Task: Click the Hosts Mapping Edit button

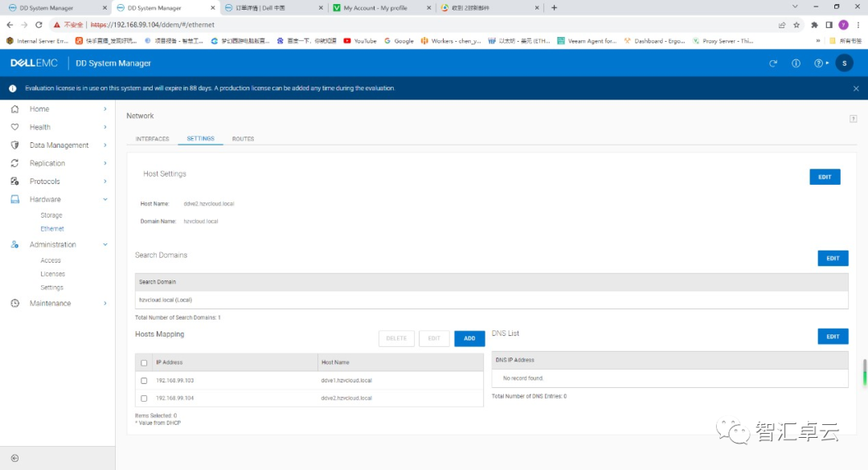Action: pos(434,338)
